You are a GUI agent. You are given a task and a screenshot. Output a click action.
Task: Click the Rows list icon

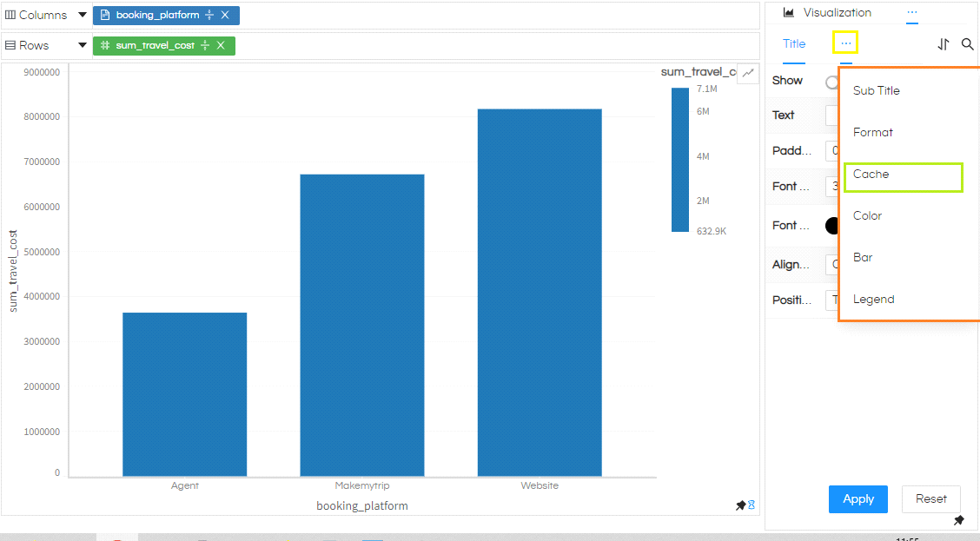tap(10, 45)
